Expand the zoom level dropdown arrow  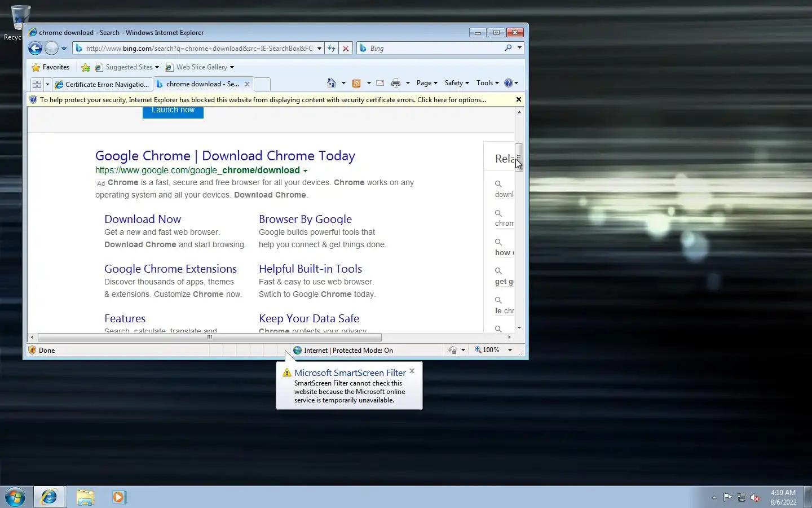pos(510,350)
